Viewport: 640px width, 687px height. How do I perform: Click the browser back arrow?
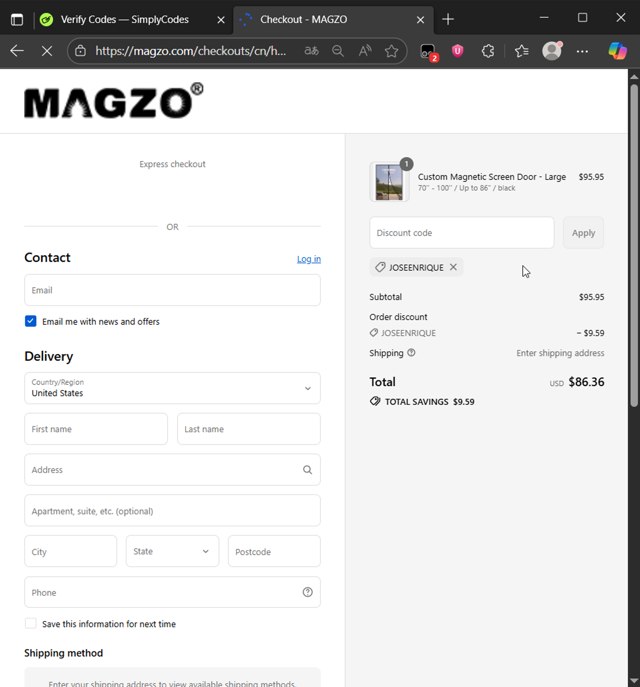(x=17, y=51)
